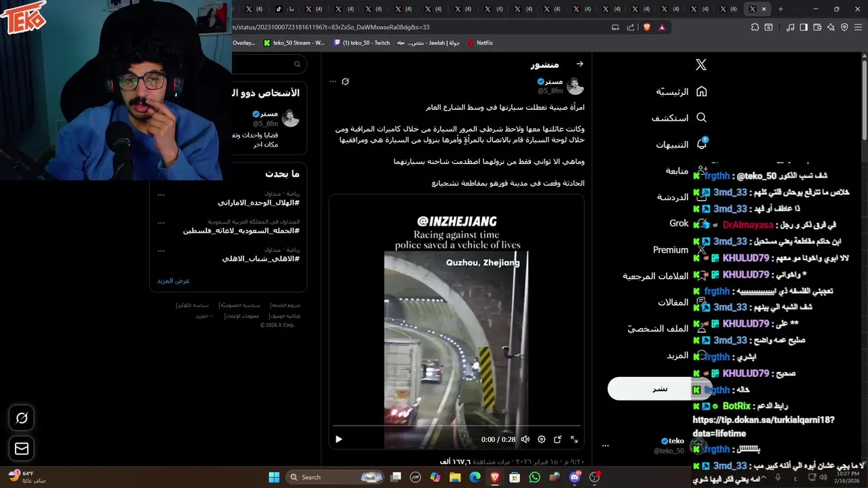Open trend الاهلي_شباب_الاهلي#
The height and width of the screenshot is (488, 868).
260,258
